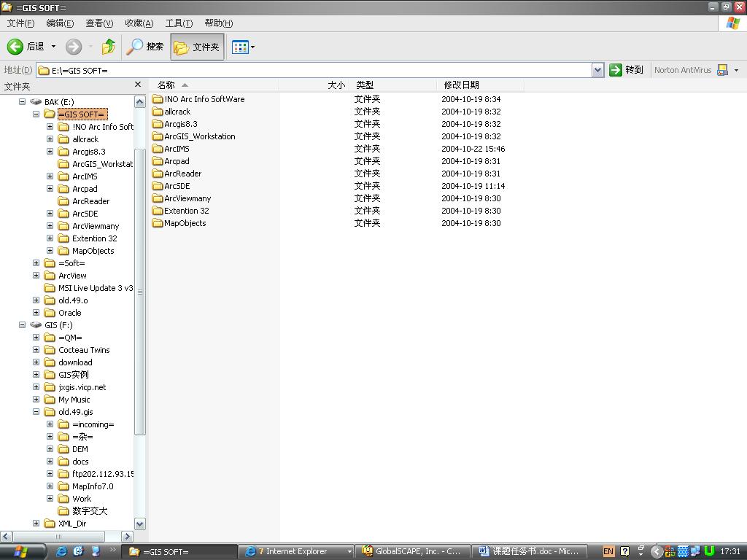Click the Forward arrow icon
747x560 pixels.
click(x=74, y=47)
